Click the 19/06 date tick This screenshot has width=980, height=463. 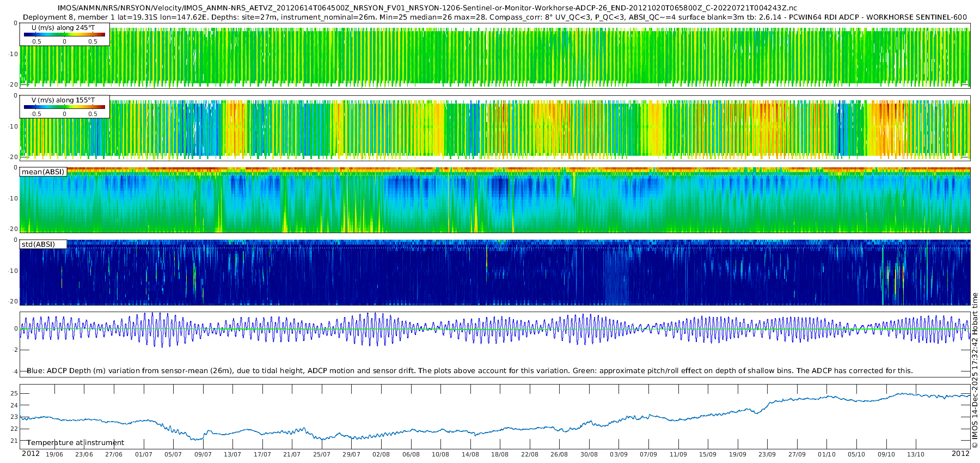point(54,454)
